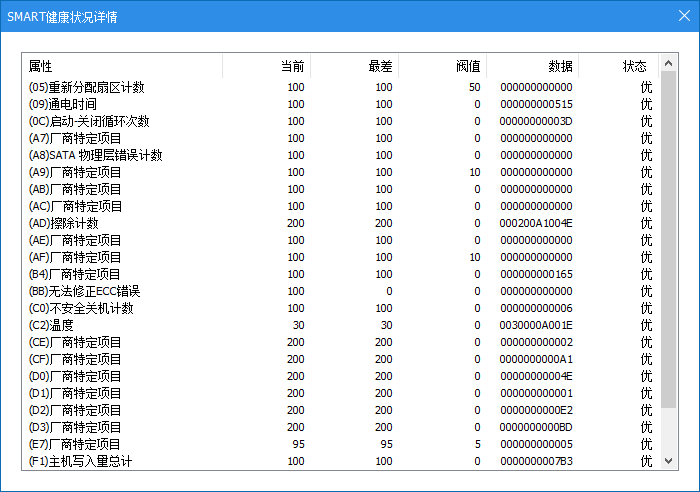The height and width of the screenshot is (492, 700).
Task: Click the 数据 column header
Action: pyautogui.click(x=560, y=66)
